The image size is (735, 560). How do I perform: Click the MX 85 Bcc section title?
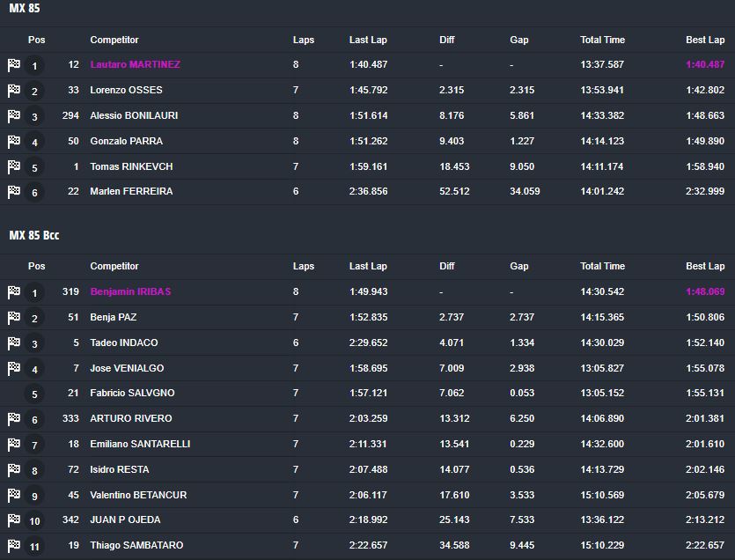34,235
